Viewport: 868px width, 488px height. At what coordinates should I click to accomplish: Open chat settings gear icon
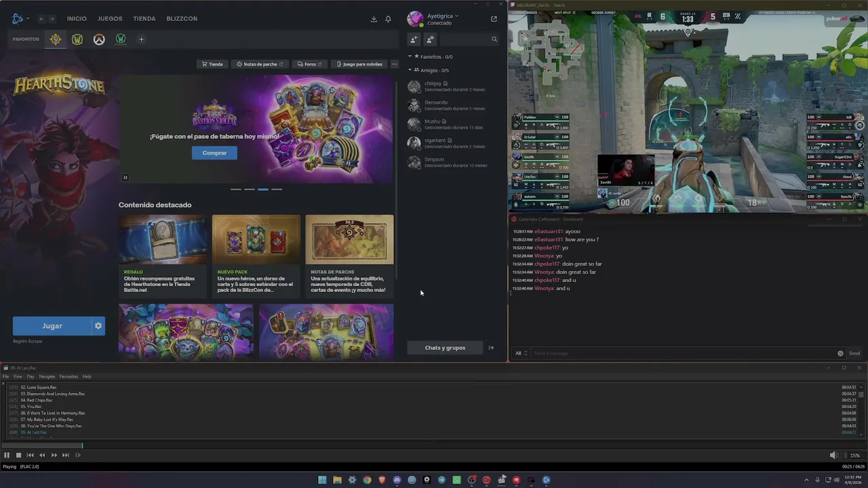[841, 353]
